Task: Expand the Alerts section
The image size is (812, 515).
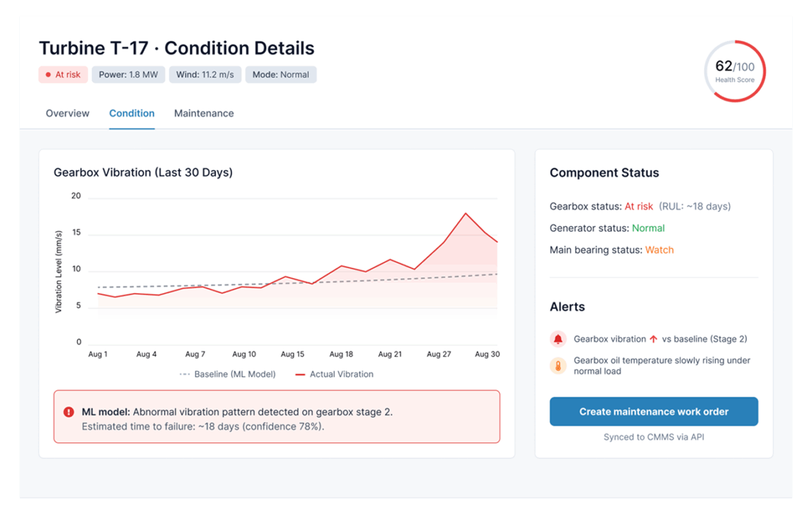Action: (567, 306)
